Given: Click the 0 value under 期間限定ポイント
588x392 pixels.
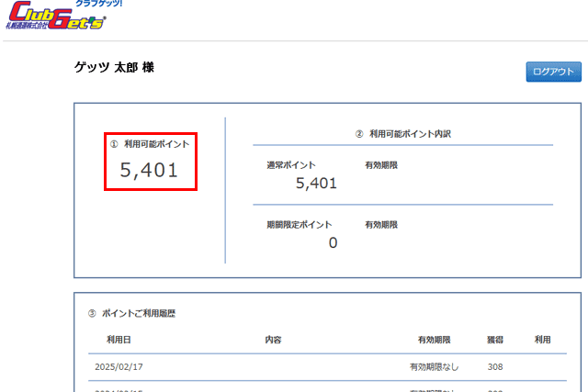Looking at the screenshot, I should [x=333, y=242].
